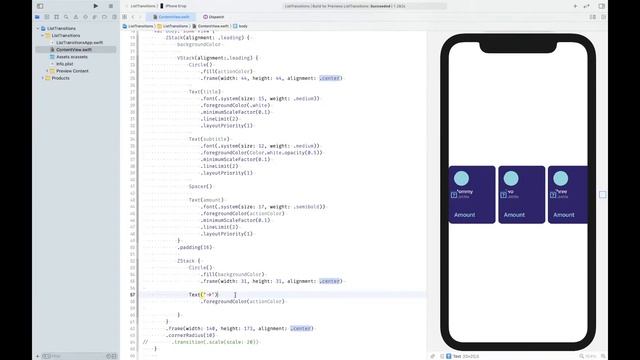This screenshot has height=360, width=640.
Task: Click the Text(amount) code line
Action: 207,200
